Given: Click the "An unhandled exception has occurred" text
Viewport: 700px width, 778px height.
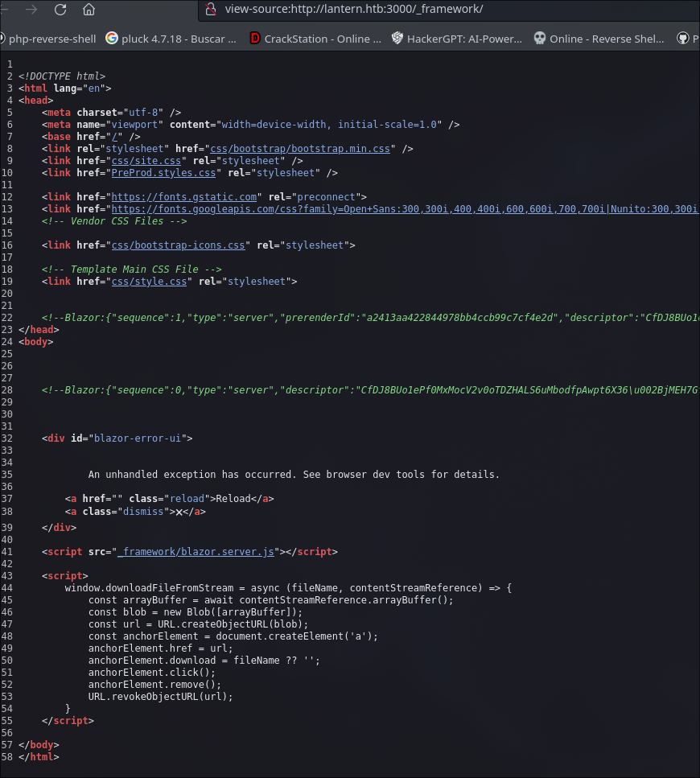Looking at the screenshot, I should (x=294, y=475).
